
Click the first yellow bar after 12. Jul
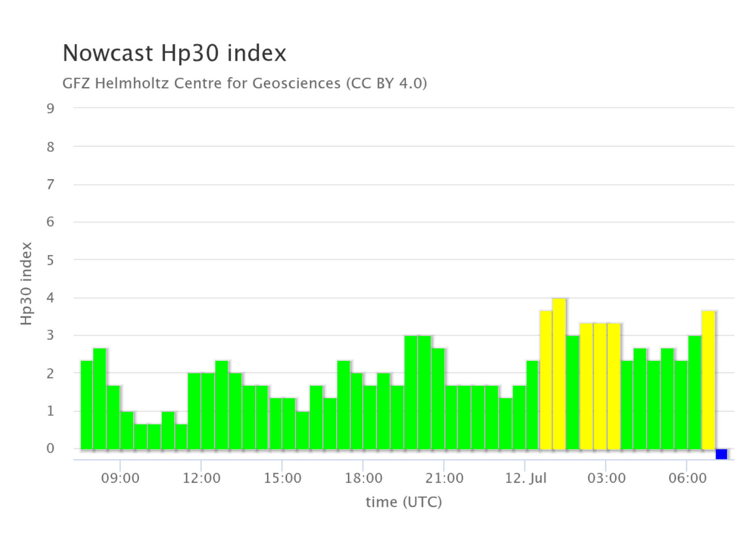pos(546,380)
